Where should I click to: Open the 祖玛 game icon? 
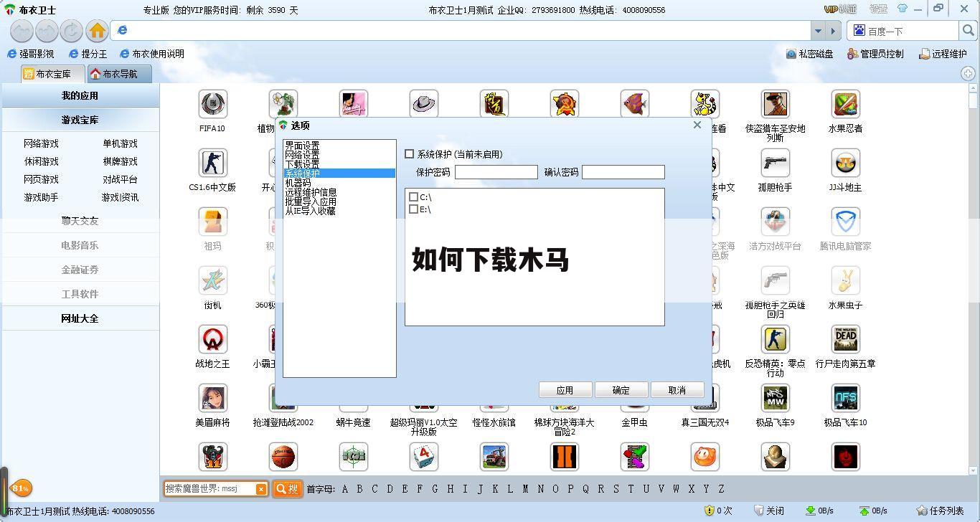point(212,222)
